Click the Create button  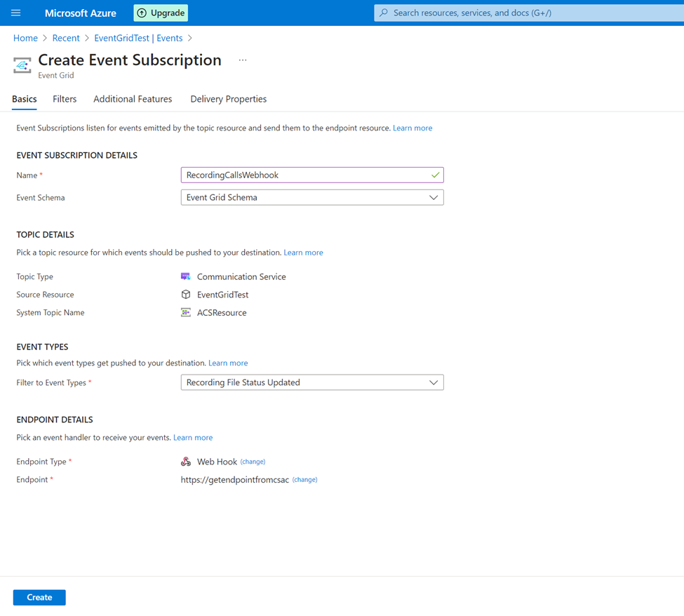(39, 598)
